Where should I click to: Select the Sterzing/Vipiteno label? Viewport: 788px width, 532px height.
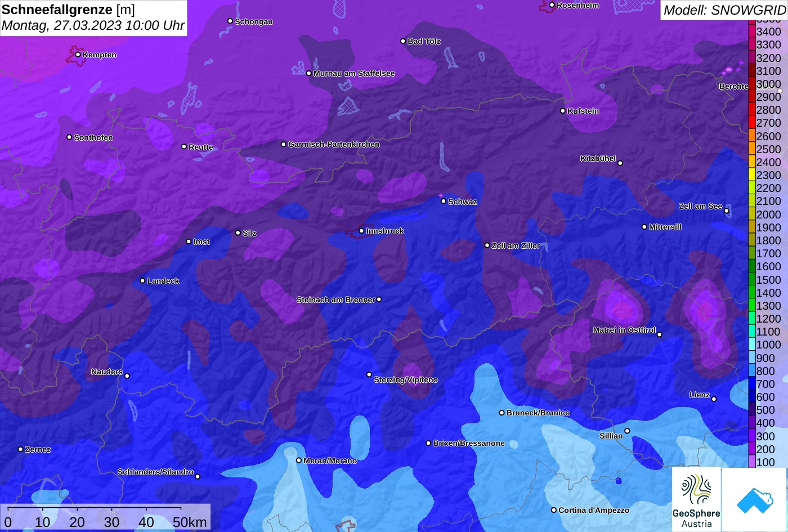406,380
